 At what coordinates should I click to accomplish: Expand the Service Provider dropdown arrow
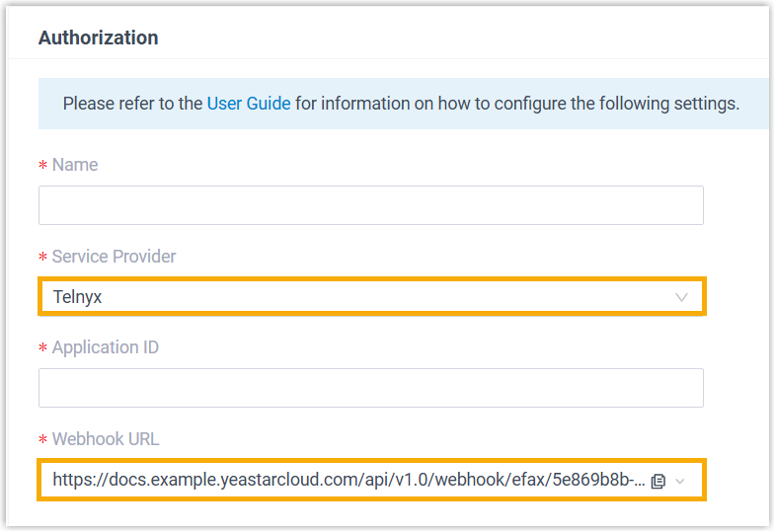[x=681, y=297]
